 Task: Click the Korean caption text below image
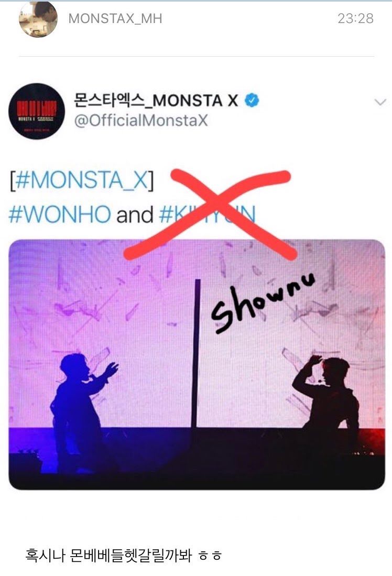click(x=123, y=555)
